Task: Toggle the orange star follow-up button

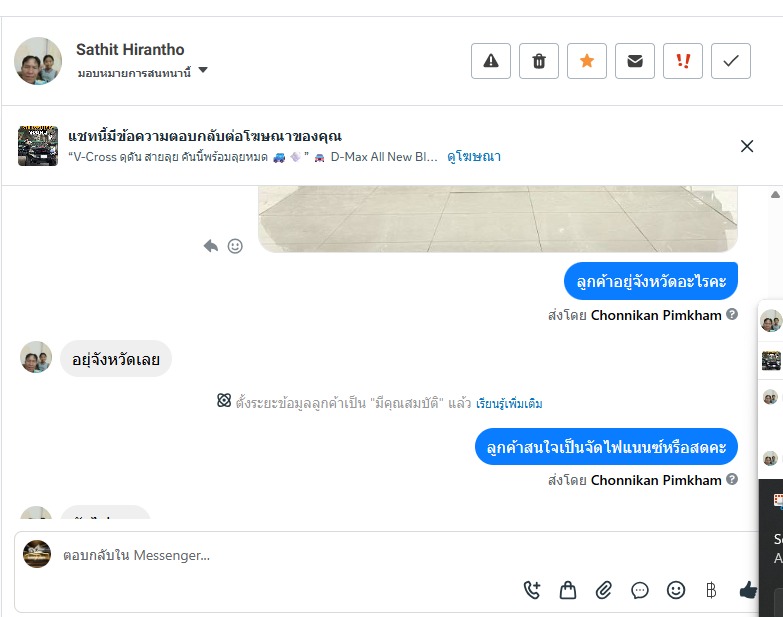Action: click(x=587, y=61)
